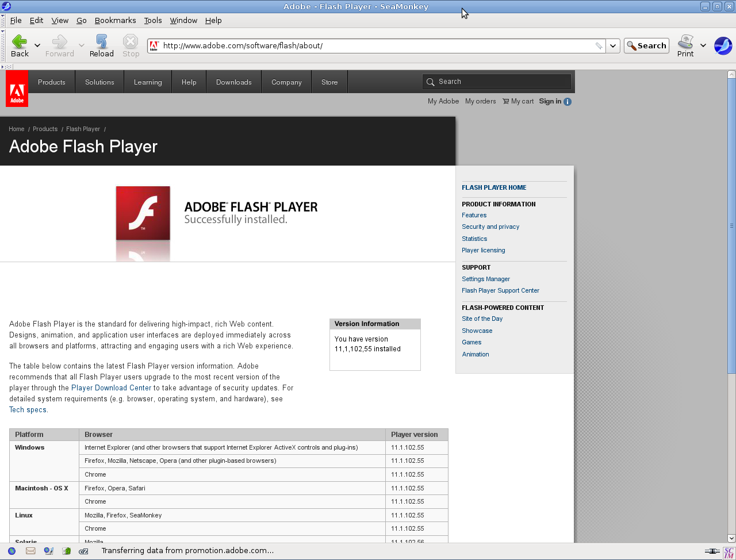Open the Games sidebar link
The height and width of the screenshot is (560, 736).
(x=471, y=342)
